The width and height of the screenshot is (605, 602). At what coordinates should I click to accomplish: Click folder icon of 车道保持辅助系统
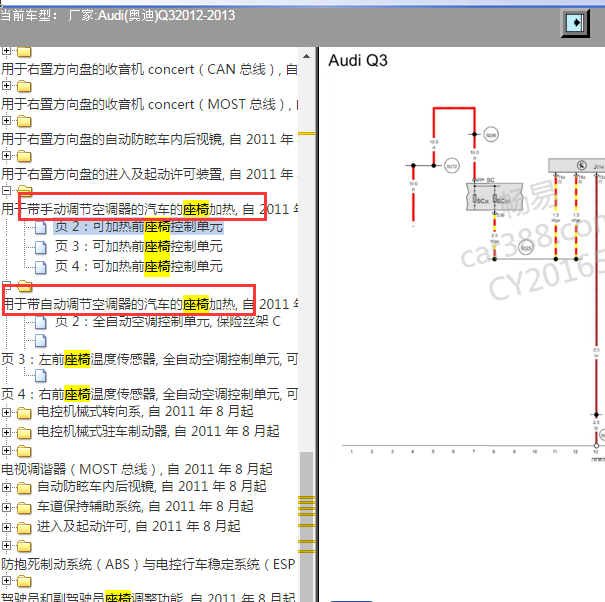tap(24, 508)
